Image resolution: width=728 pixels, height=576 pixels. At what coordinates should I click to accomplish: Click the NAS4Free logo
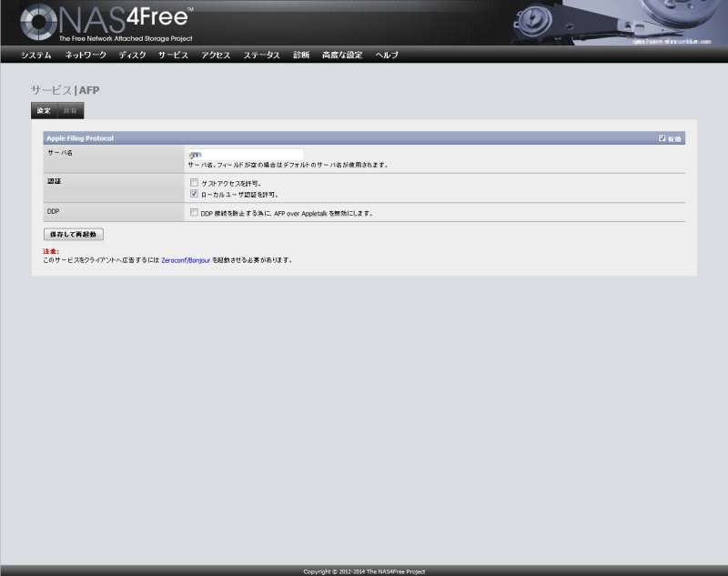(x=106, y=22)
